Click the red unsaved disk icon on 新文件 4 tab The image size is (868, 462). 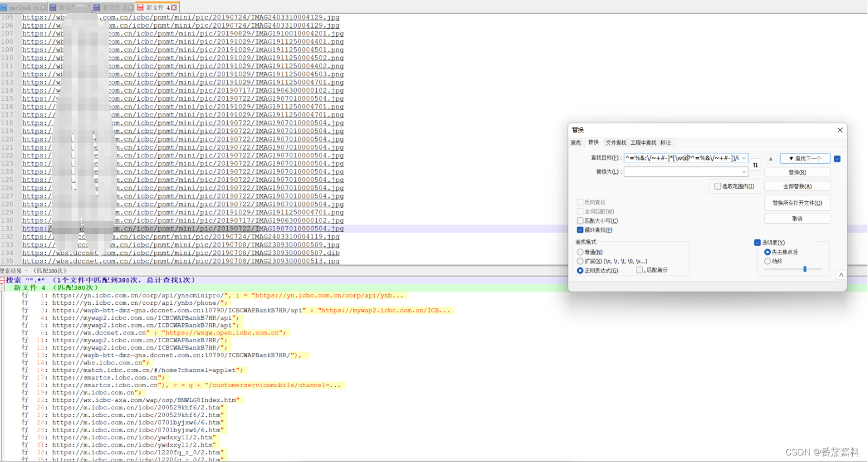(x=141, y=8)
